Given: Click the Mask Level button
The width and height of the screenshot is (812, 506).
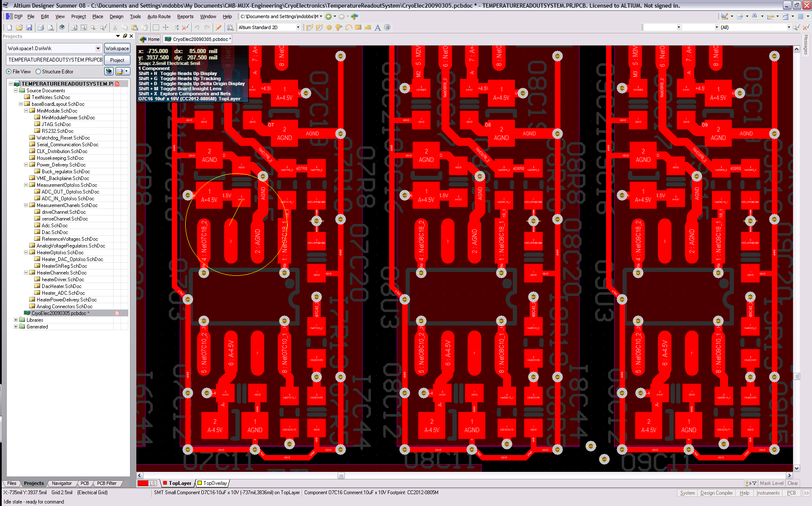Looking at the screenshot, I should 771,483.
